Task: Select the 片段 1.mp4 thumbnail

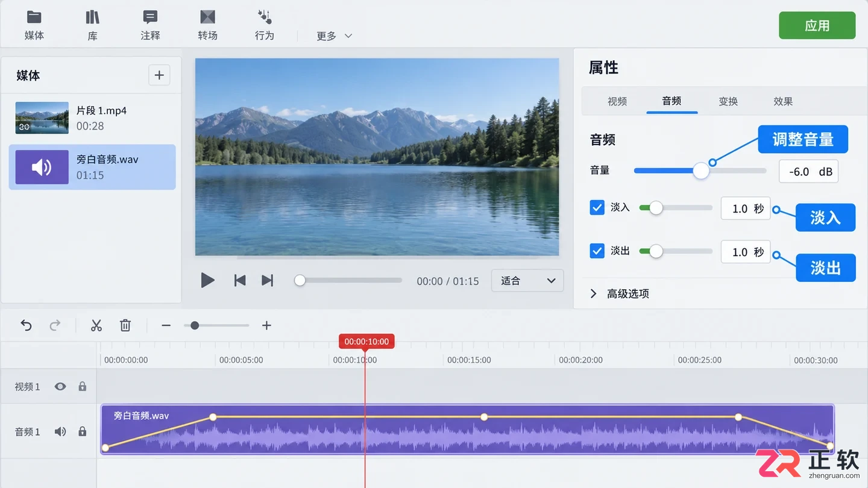Action: (42, 117)
